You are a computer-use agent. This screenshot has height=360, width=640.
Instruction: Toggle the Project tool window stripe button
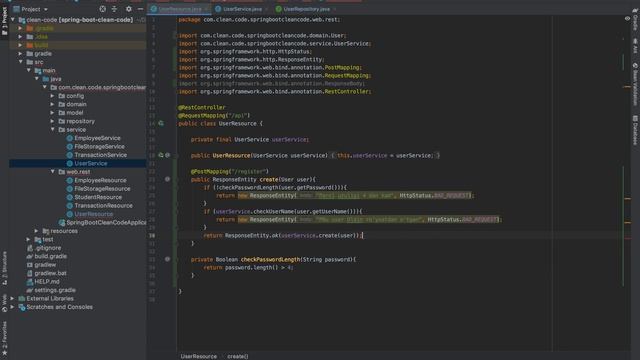[4, 21]
